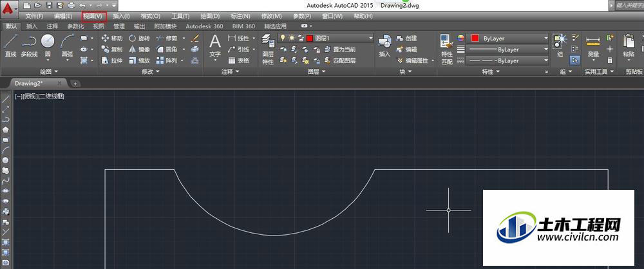Click the color wheel icon in 特性 panel
Viewport: 644px width, 269px height.
point(460,38)
